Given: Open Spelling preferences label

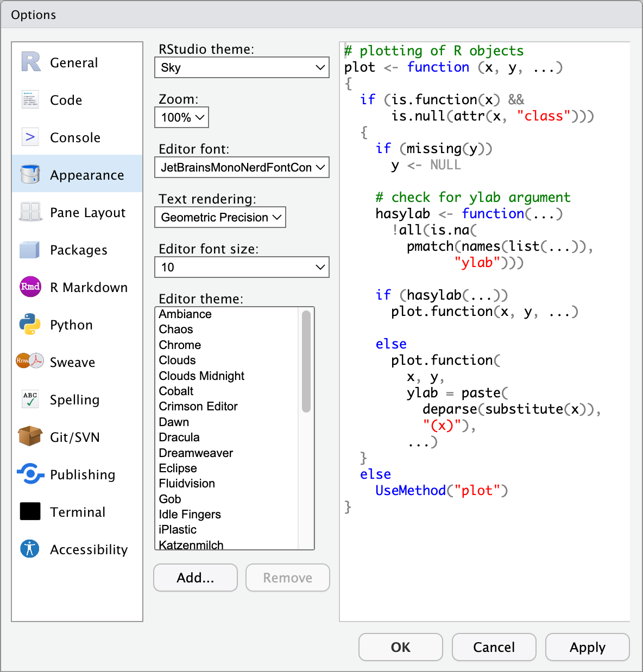Looking at the screenshot, I should [75, 400].
